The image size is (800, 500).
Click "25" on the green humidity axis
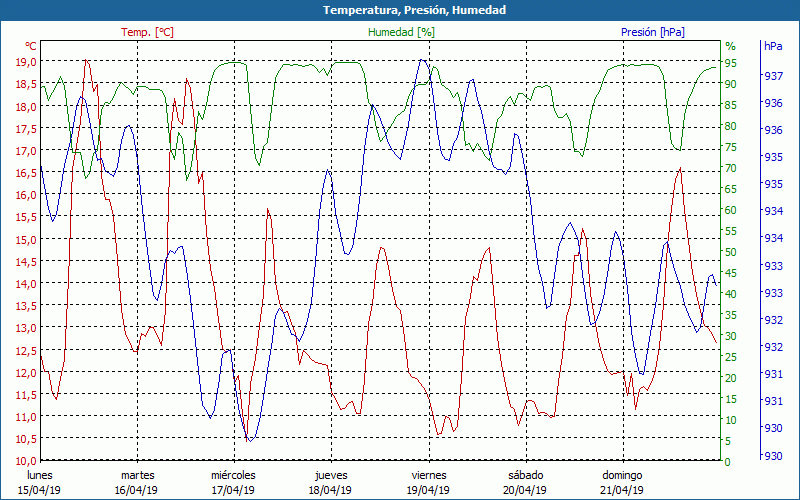tap(731, 357)
